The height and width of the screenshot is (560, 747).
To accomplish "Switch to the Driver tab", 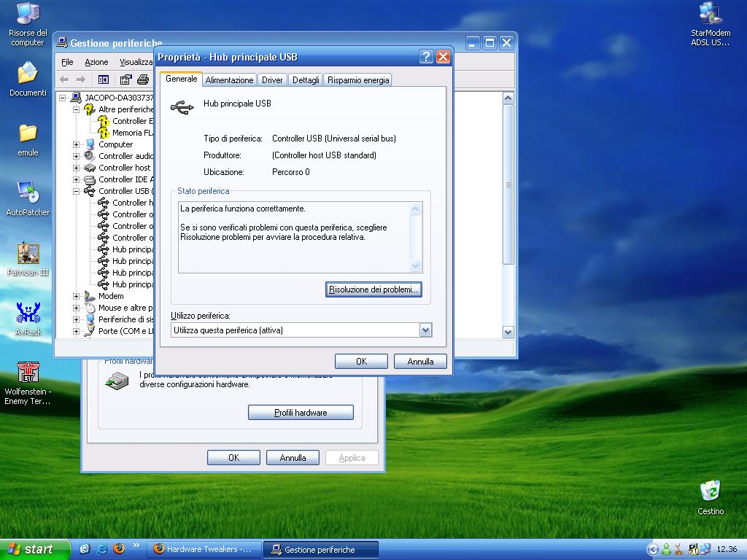I will 272,80.
